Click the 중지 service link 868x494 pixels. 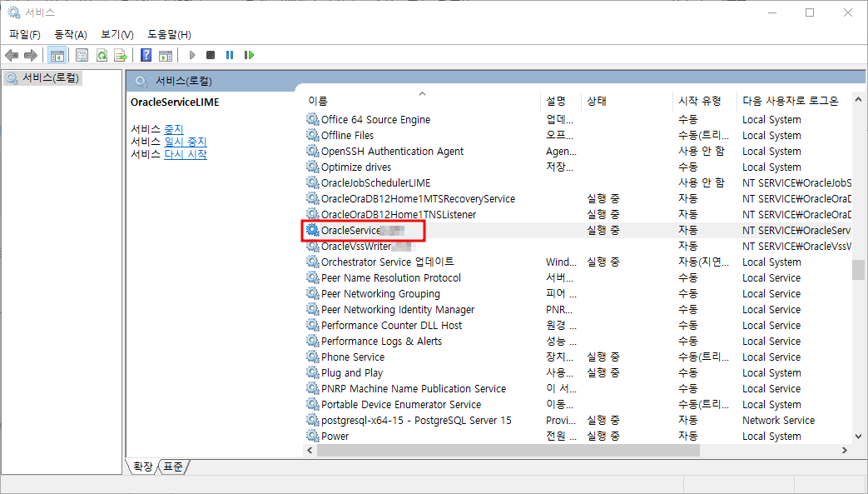[x=174, y=129]
